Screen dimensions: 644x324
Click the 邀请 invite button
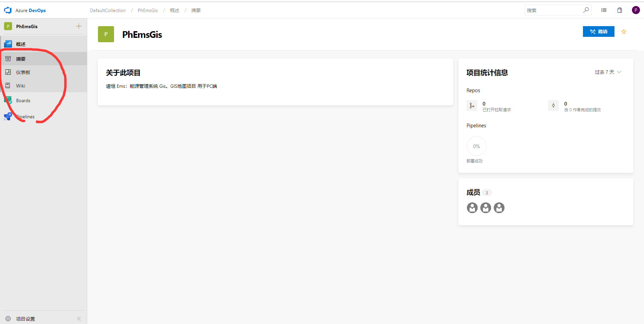pyautogui.click(x=598, y=32)
